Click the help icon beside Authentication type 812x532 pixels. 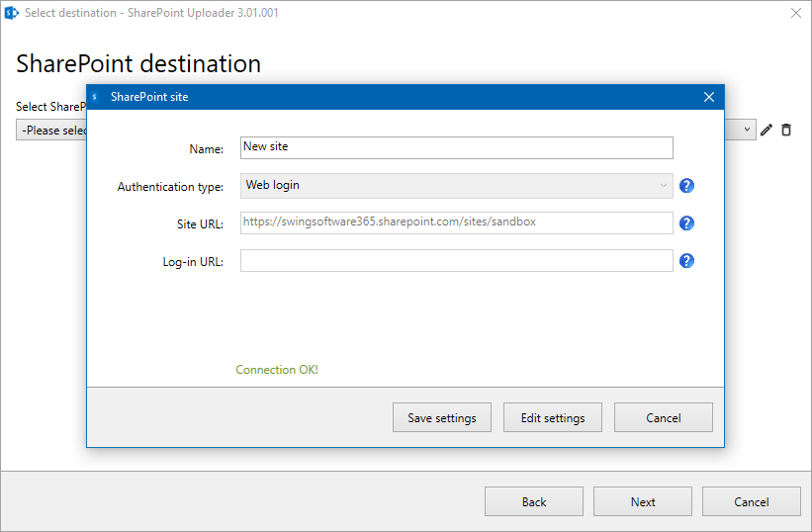(687, 186)
